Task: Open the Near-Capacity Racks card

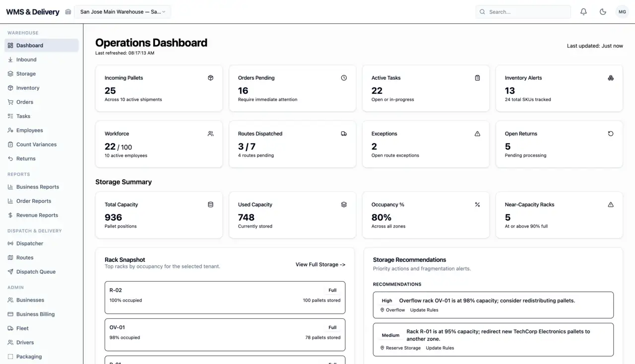Action: point(559,215)
